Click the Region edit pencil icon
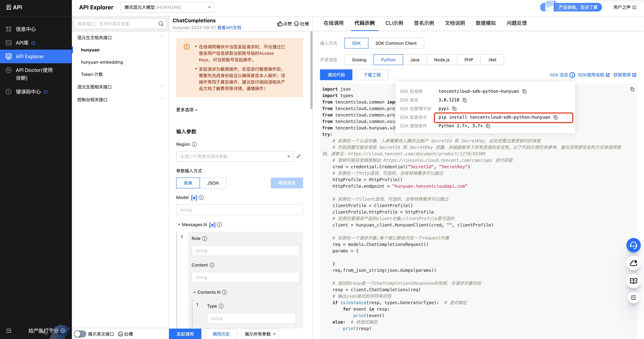Image resolution: width=644 pixels, height=339 pixels. click(298, 157)
